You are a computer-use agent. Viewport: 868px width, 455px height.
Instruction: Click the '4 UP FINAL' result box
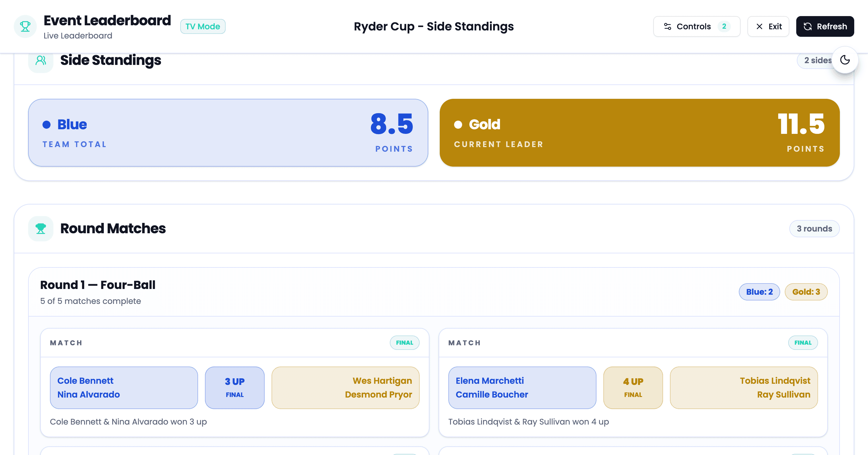(633, 387)
